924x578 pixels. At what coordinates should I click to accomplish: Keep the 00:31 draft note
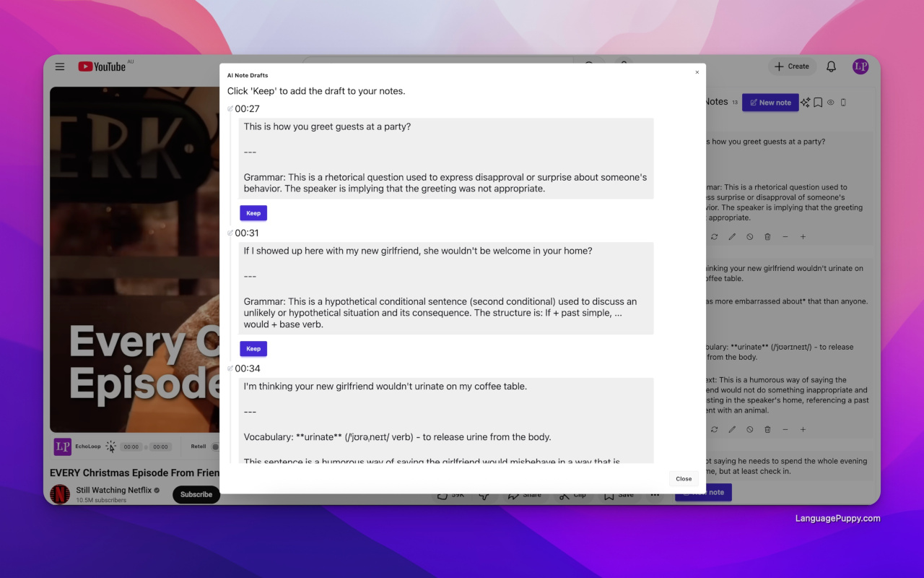(253, 349)
